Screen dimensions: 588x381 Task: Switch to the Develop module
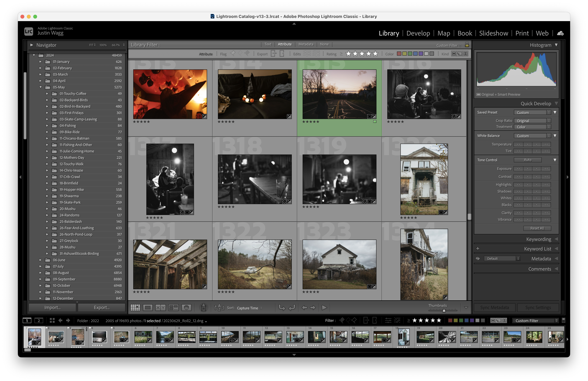coord(418,33)
